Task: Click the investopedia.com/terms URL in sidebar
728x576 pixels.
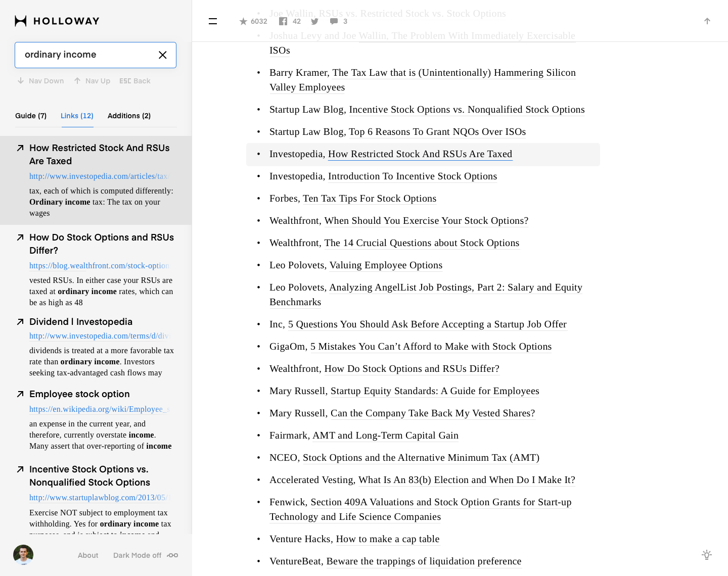Action: [99, 336]
